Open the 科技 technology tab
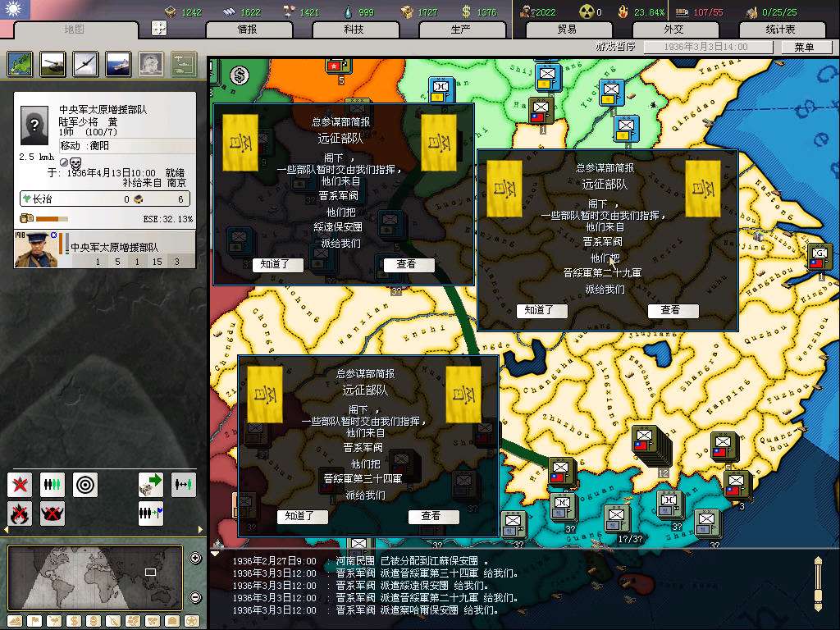The image size is (840, 630). tap(354, 30)
